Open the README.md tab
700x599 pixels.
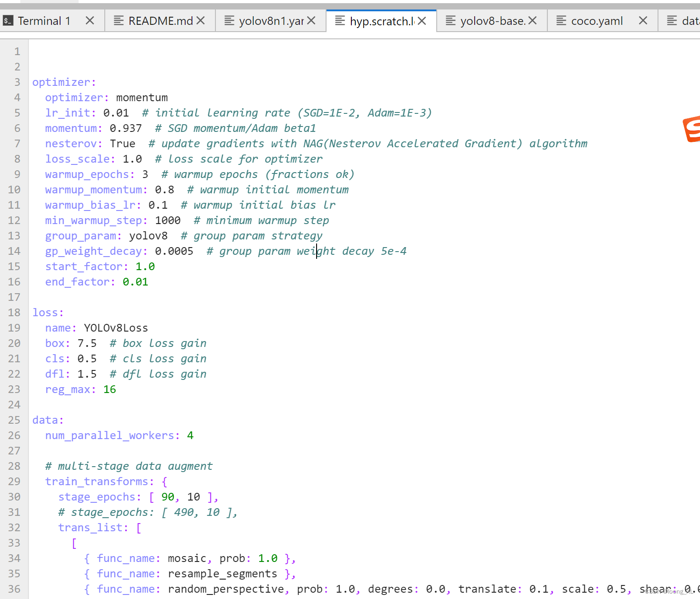[160, 21]
